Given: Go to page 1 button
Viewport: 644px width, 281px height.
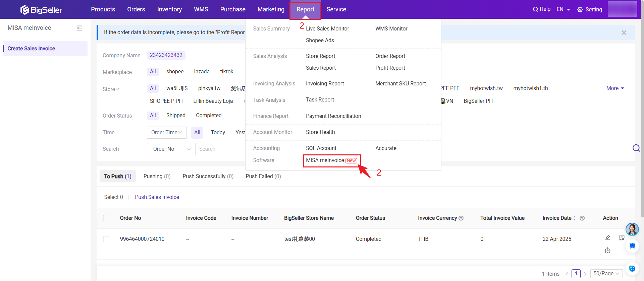Looking at the screenshot, I should [576, 274].
